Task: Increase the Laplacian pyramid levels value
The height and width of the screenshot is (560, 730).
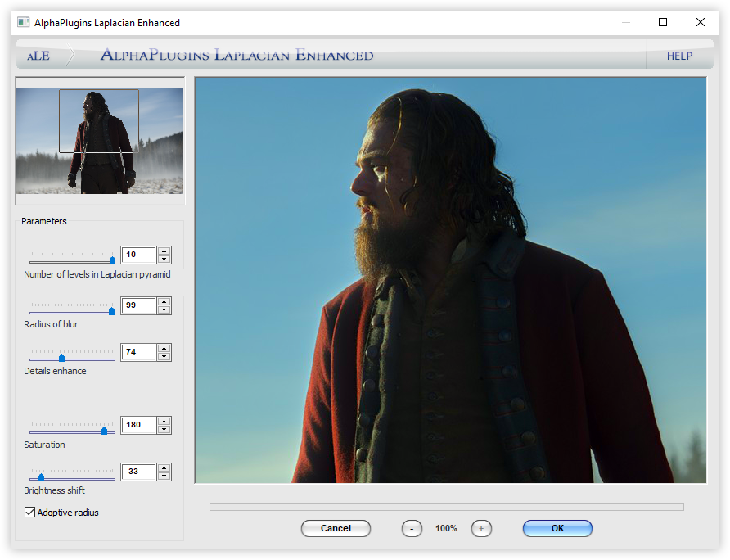Action: coord(164,251)
